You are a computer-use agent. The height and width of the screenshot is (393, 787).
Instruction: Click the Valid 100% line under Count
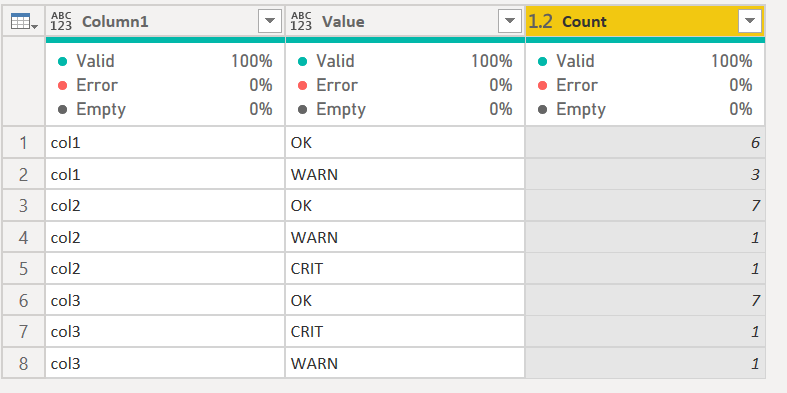(x=645, y=61)
